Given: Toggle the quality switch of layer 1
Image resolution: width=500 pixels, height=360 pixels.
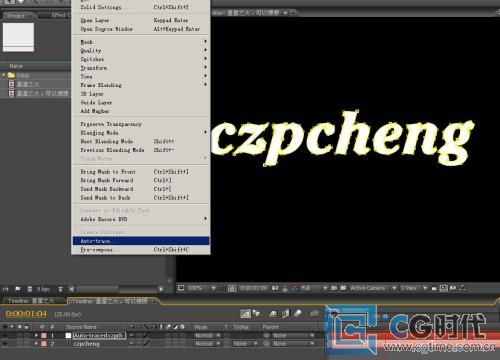Looking at the screenshot, I should coord(146,335).
